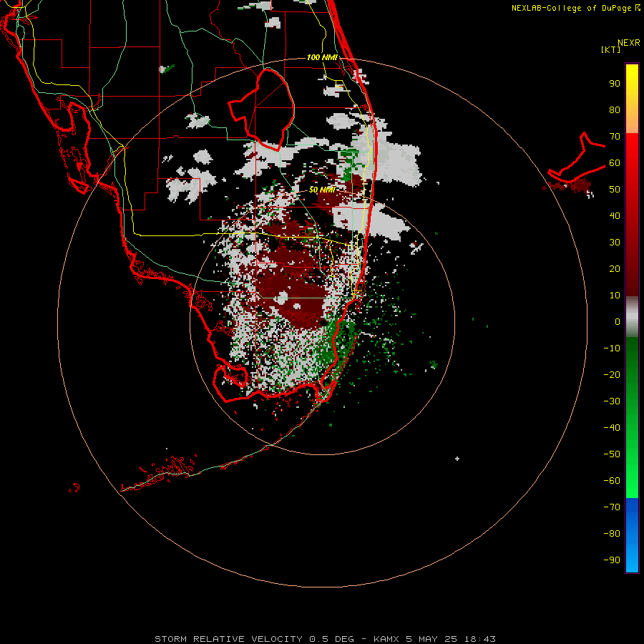Click the positive 50 scale value
Image resolution: width=644 pixels, height=644 pixels.
(x=615, y=190)
